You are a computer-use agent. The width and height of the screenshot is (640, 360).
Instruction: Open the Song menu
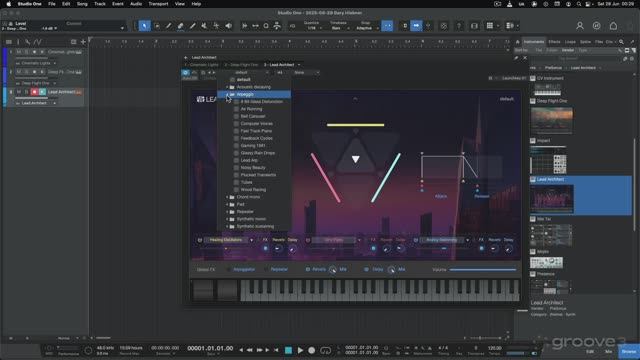pyautogui.click(x=82, y=4)
